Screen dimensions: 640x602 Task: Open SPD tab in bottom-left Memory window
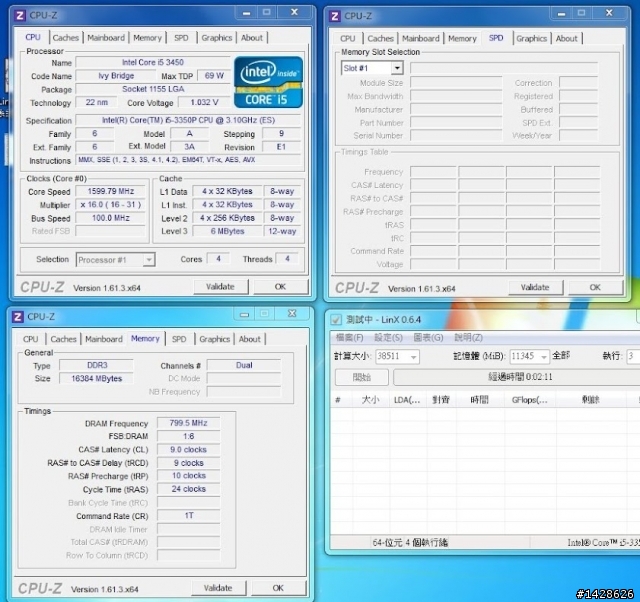(x=179, y=339)
